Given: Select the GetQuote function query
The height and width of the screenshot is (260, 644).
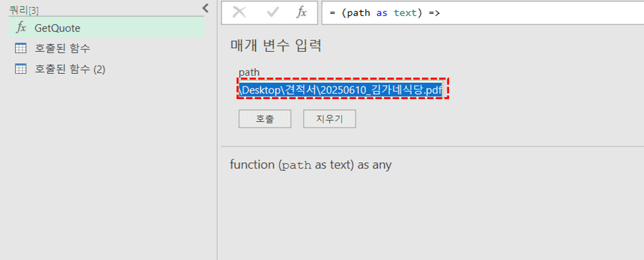Looking at the screenshot, I should (107, 28).
